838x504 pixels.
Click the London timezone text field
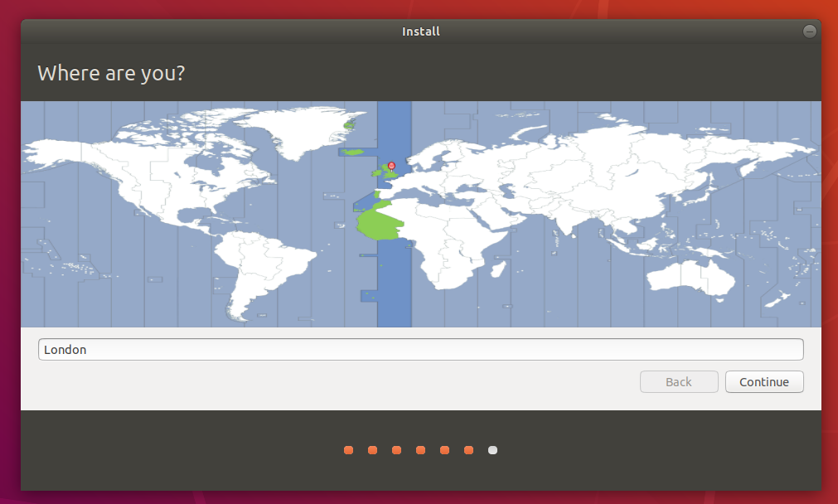420,350
